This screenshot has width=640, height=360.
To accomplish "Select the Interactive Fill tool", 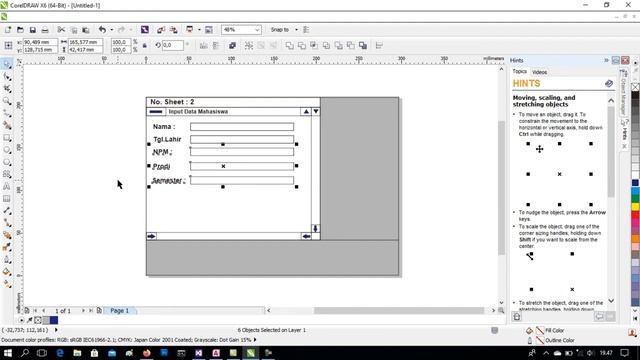I will pos(7,284).
